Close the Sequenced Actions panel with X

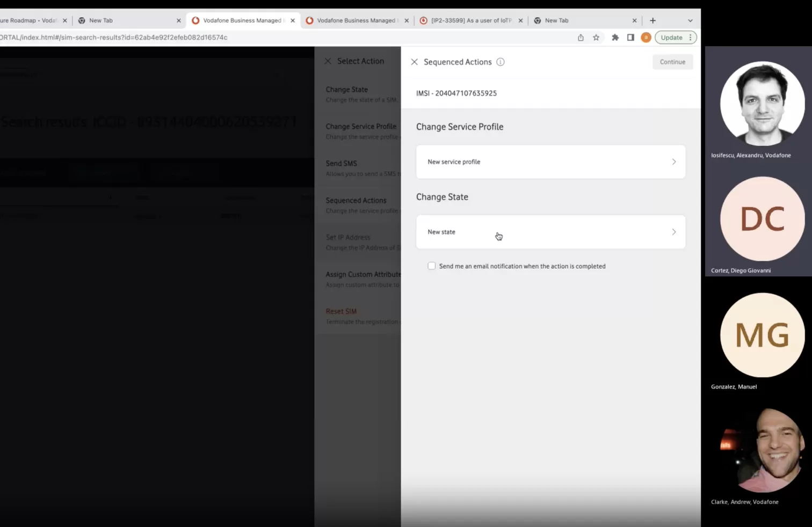click(x=414, y=62)
